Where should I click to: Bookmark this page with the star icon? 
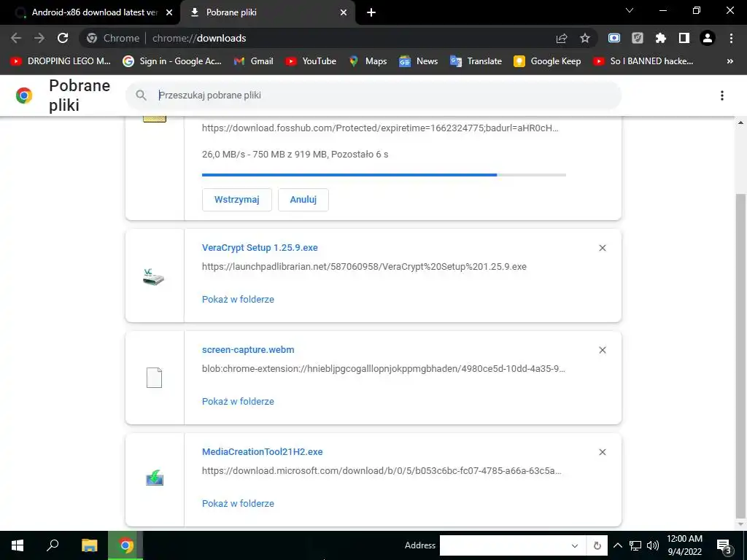tap(585, 38)
